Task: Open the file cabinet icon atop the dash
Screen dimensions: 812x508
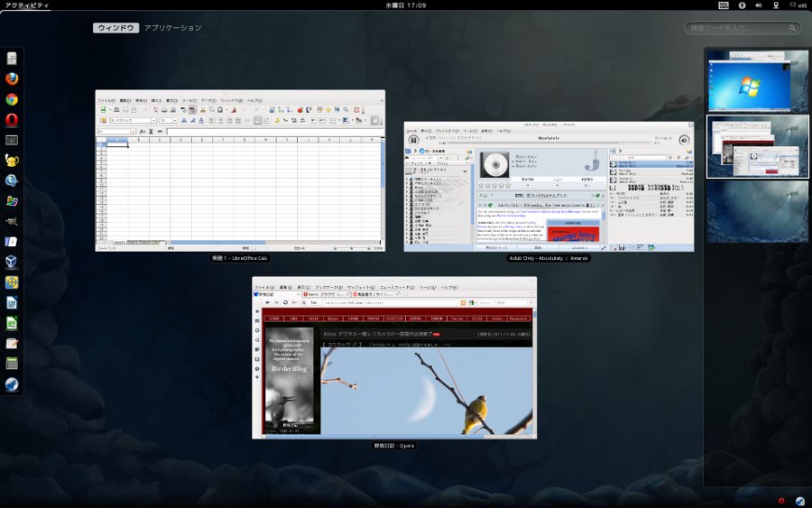Action: [12, 59]
